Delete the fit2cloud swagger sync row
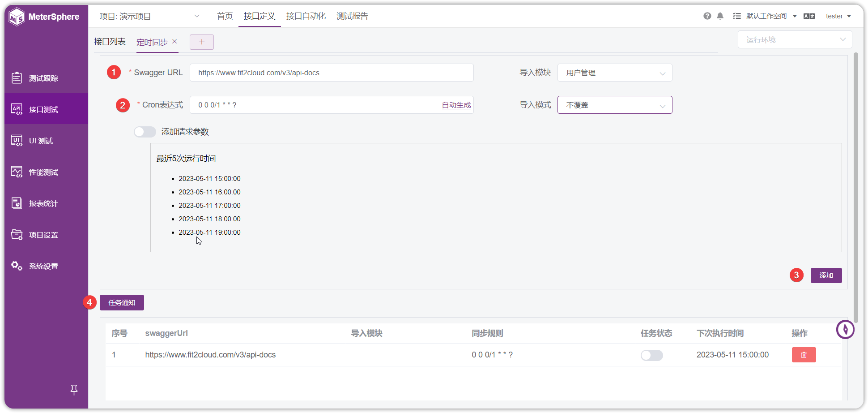This screenshot has width=868, height=413. coord(804,355)
